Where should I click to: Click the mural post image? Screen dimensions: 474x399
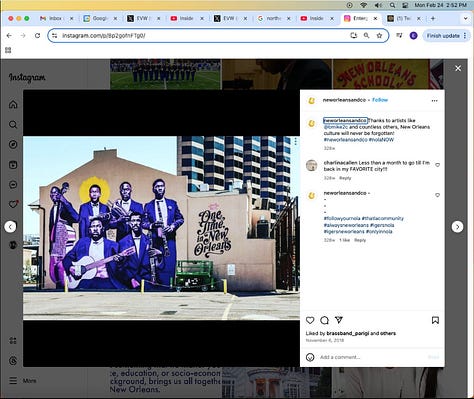pos(161,228)
